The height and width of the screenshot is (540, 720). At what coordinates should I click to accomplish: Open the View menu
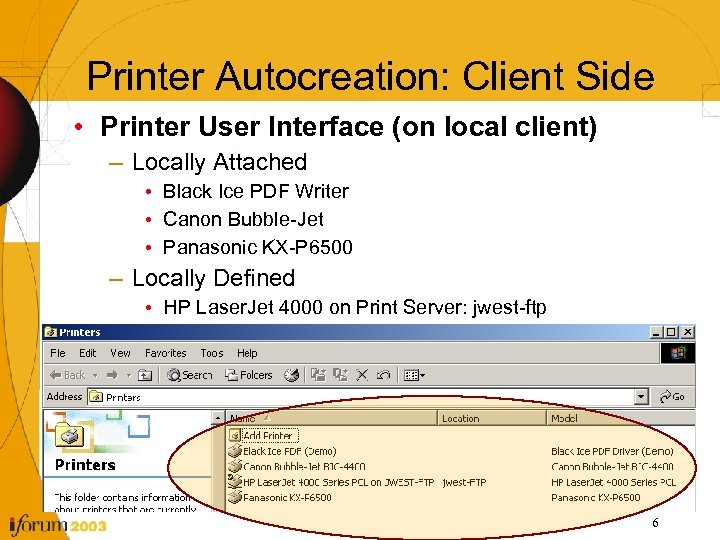coord(120,353)
